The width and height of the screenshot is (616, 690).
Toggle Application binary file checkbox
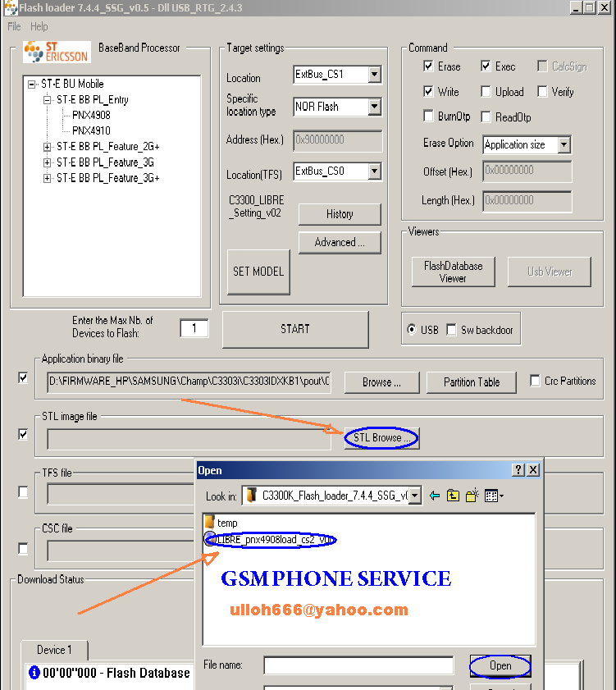point(23,377)
